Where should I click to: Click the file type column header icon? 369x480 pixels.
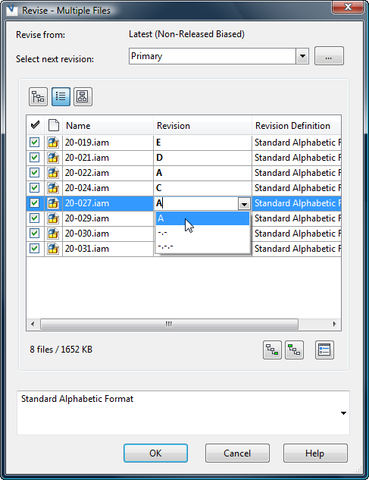pos(53,125)
